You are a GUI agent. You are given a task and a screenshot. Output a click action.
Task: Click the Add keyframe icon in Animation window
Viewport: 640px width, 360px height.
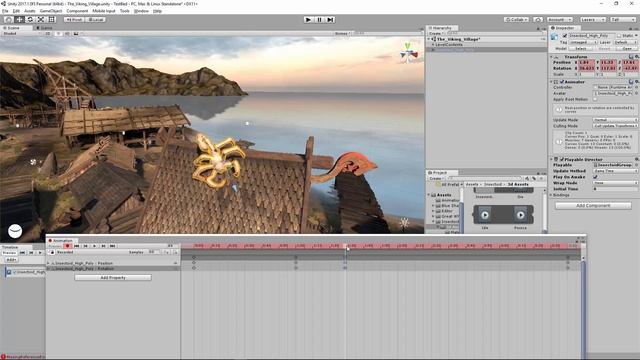167,252
